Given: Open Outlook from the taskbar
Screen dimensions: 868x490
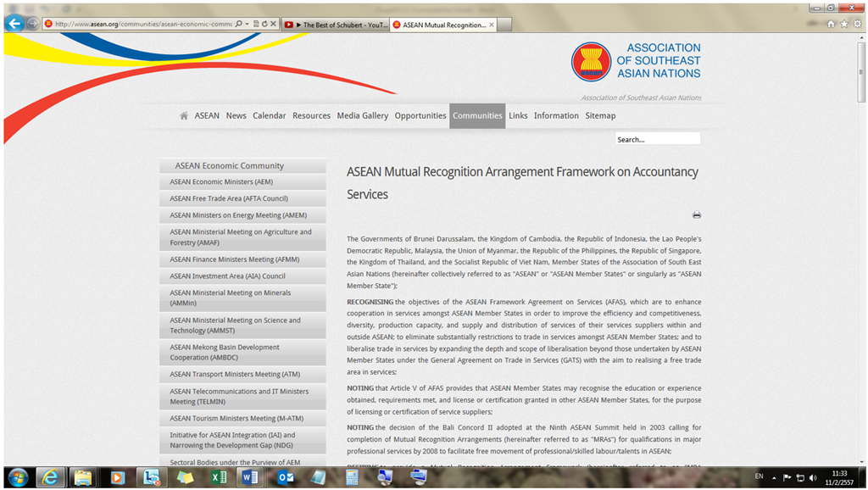Looking at the screenshot, I should 286,477.
